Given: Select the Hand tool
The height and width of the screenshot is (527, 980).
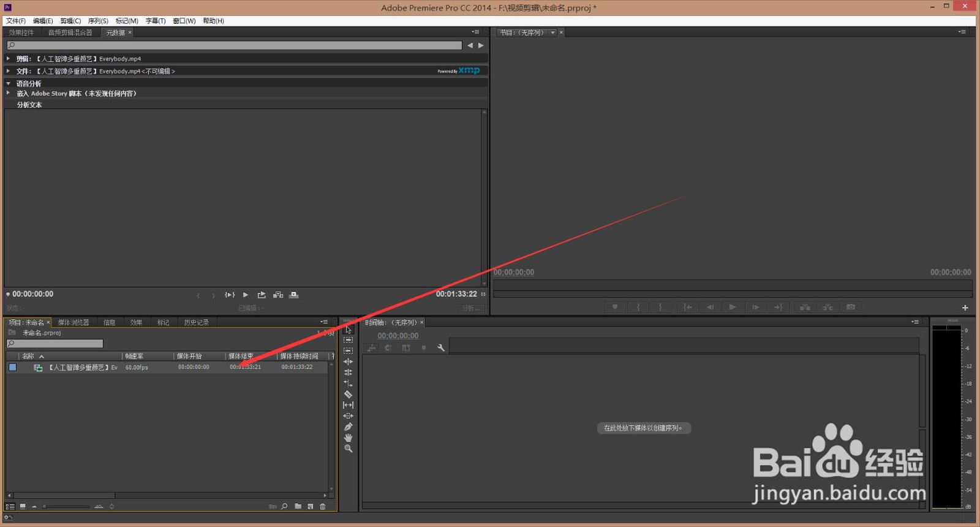Looking at the screenshot, I should pyautogui.click(x=348, y=438).
